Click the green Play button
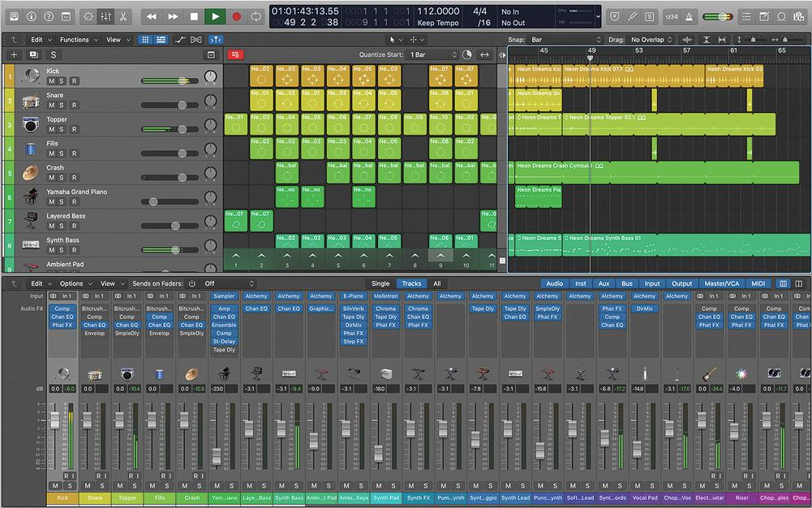812x508 pixels. click(216, 16)
